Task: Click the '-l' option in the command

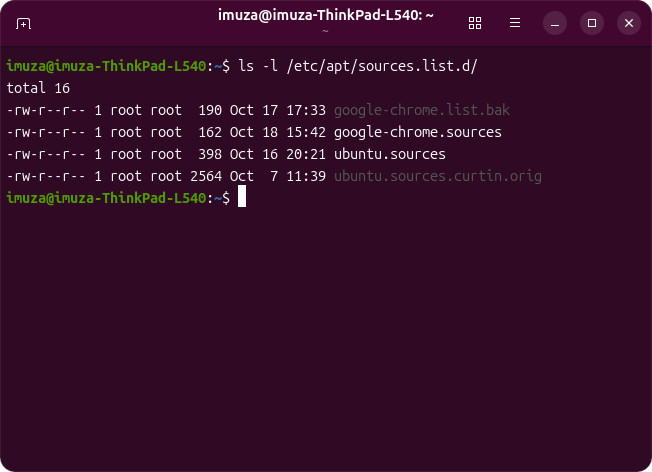Action: [x=270, y=66]
